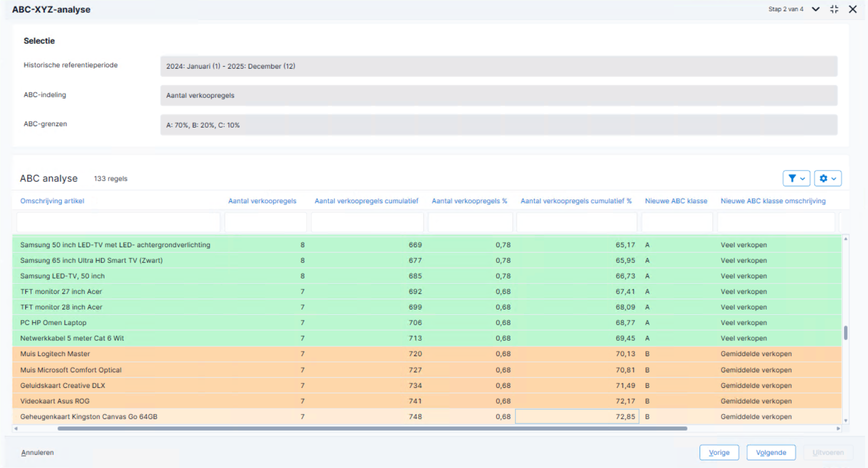
Task: Click the table scroll-down arrow
Action: [x=845, y=420]
